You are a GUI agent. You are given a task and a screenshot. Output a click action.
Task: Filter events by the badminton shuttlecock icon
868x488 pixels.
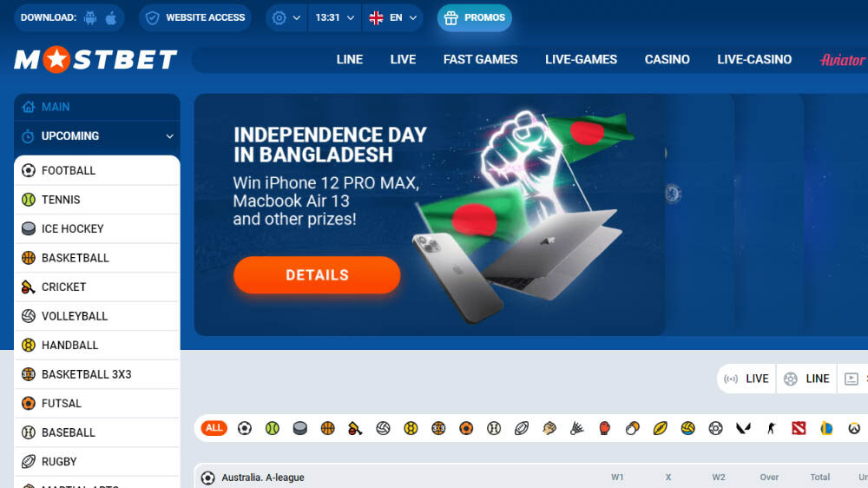[577, 428]
